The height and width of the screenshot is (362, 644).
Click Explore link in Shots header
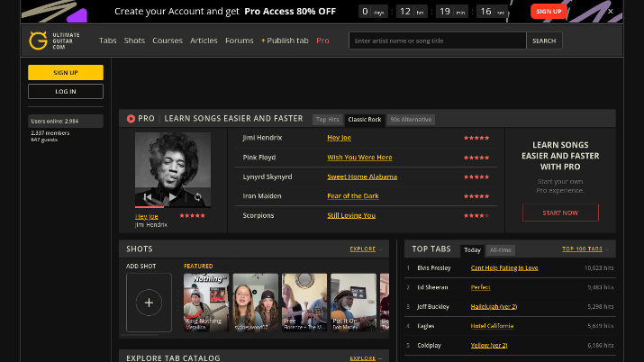click(363, 249)
